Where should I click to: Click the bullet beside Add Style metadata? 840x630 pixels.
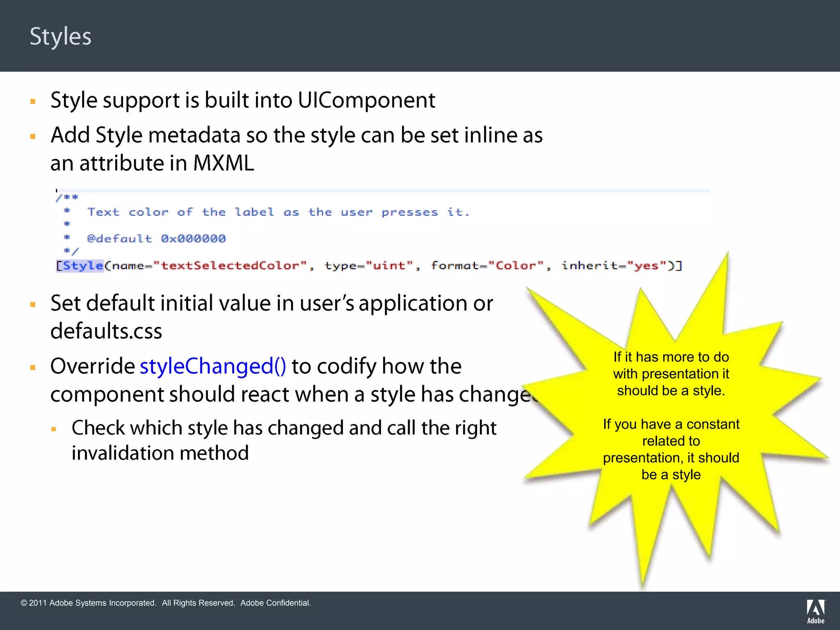click(33, 136)
